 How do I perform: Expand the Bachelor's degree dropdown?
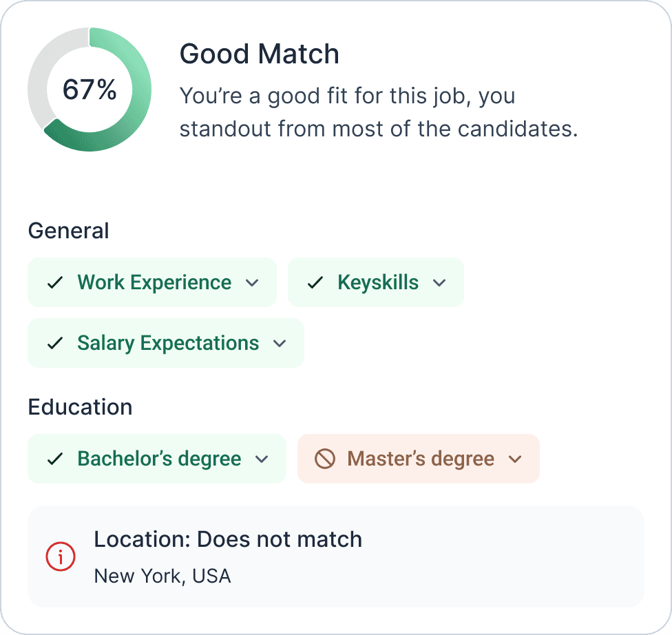[260, 459]
